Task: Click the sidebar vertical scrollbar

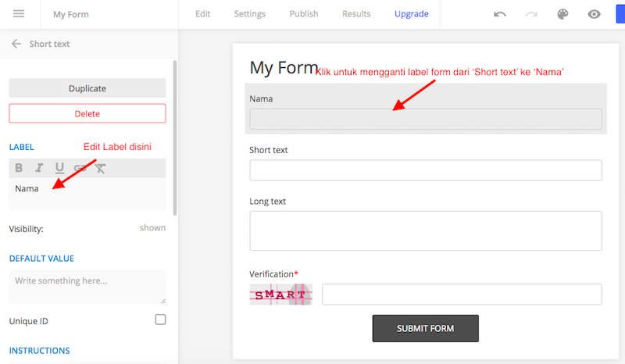Action: 174,138
